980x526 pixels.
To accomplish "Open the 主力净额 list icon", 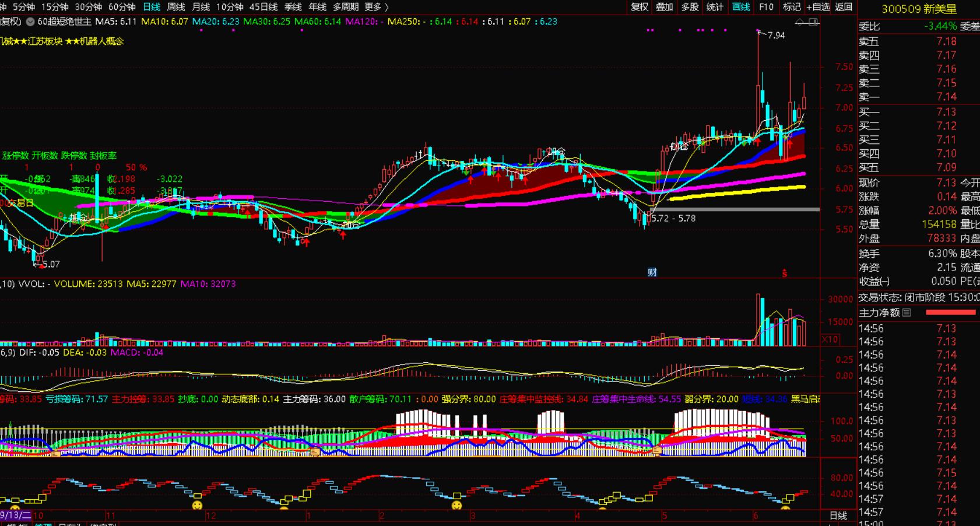I will click(x=907, y=313).
